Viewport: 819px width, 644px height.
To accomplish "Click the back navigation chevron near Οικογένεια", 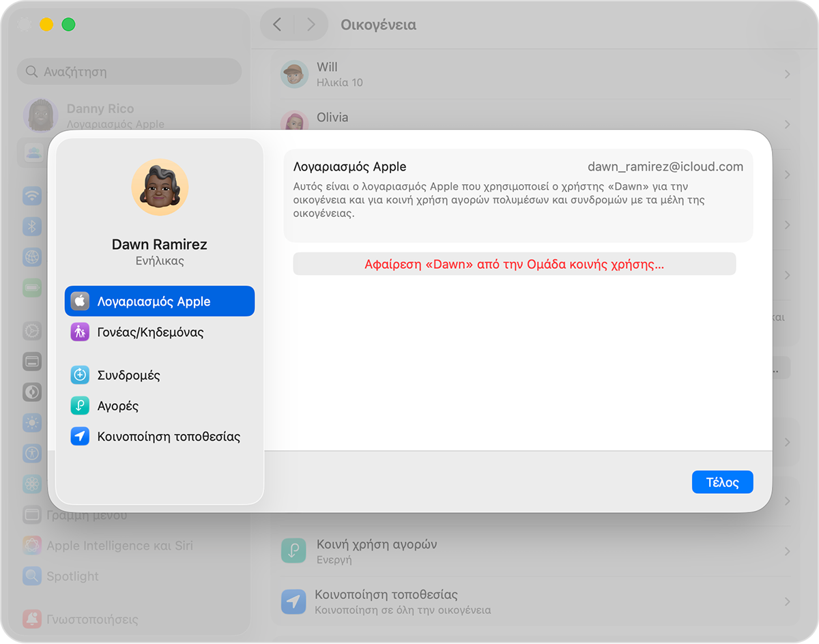I will click(277, 25).
